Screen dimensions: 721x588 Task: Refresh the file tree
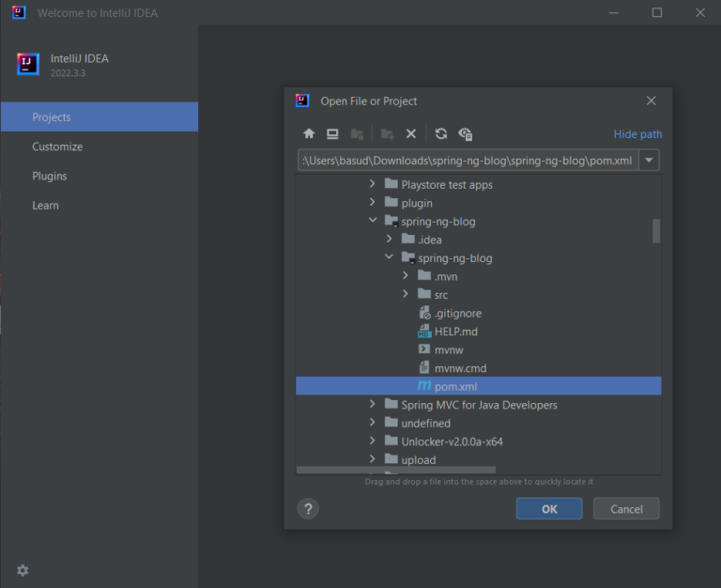441,134
